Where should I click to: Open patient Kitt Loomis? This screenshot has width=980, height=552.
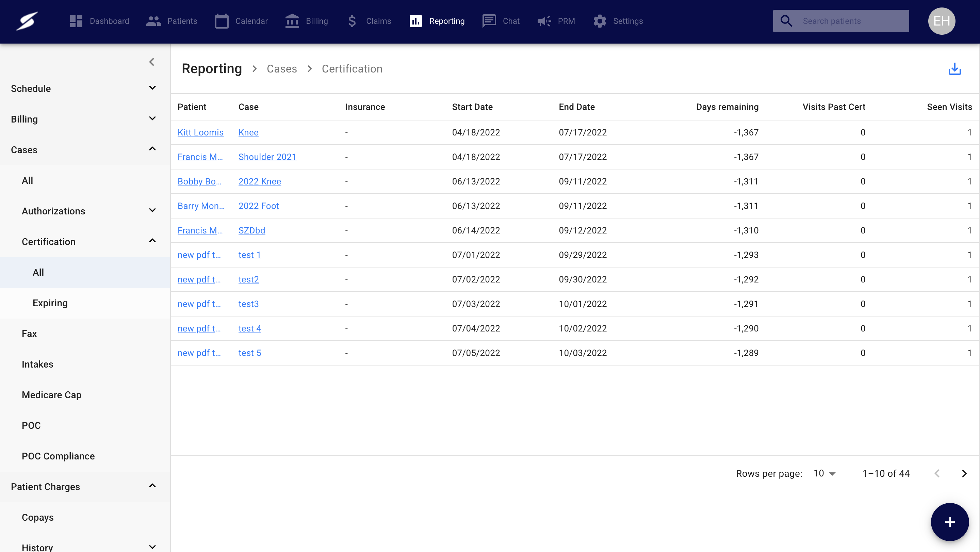coord(200,132)
